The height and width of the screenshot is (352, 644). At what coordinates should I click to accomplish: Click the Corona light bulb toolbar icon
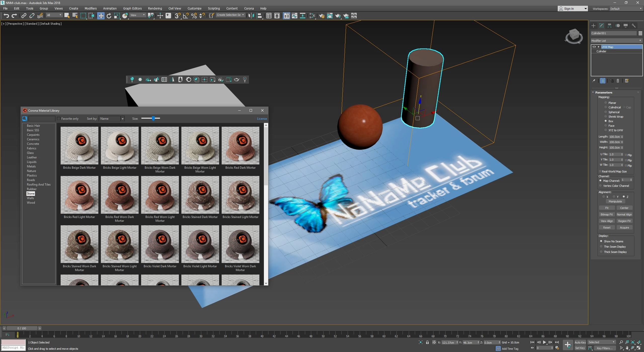click(132, 80)
